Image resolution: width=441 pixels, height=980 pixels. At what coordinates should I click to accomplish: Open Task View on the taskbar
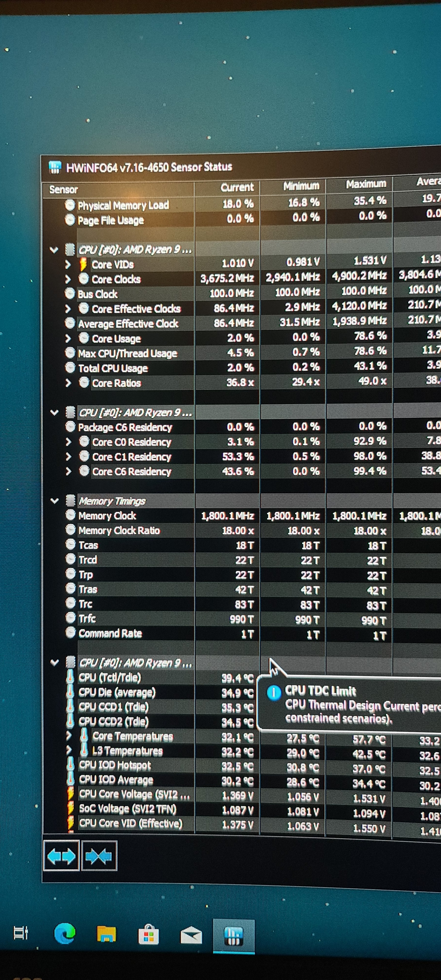21,932
